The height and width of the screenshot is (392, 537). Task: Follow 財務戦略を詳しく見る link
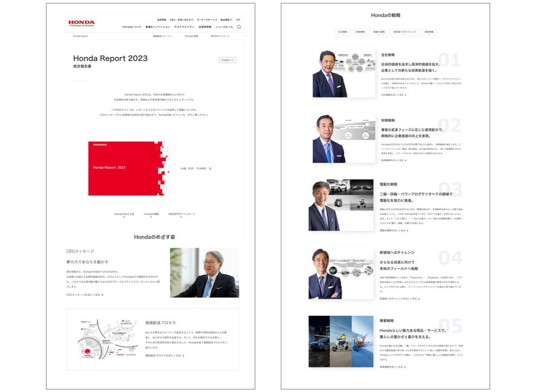[394, 160]
